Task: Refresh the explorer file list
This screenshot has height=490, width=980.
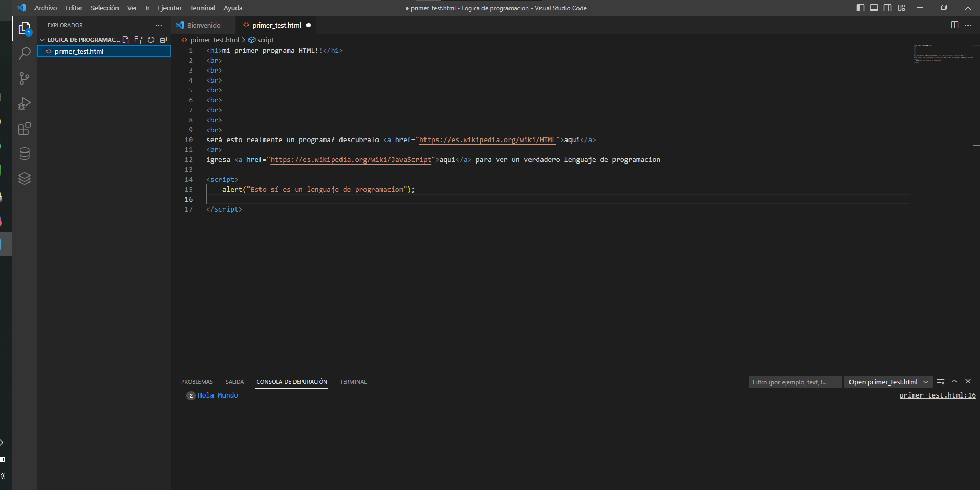Action: pos(151,40)
